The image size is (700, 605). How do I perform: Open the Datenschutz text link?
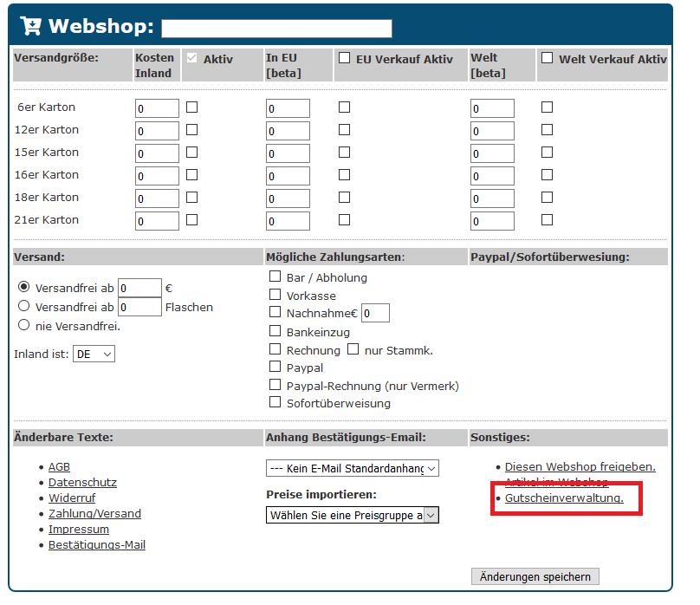coord(82,482)
